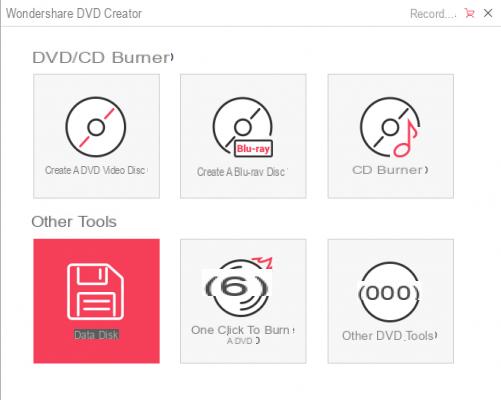The height and width of the screenshot is (400, 501).
Task: Click the Record... link in title bar
Action: (433, 14)
